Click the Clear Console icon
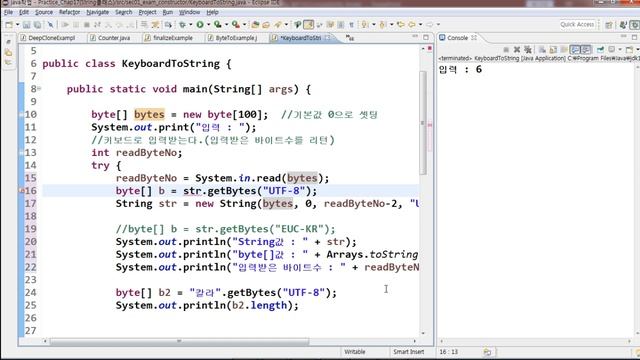 542,49
